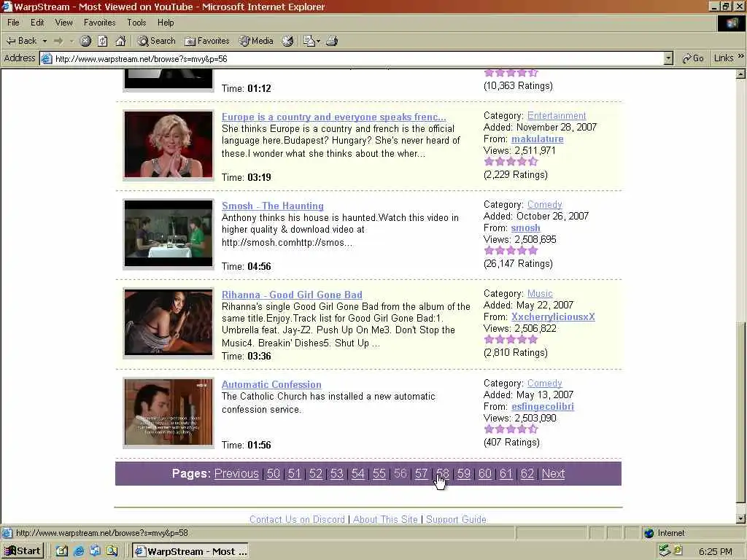Go to page 50
The height and width of the screenshot is (560, 747).
click(274, 473)
